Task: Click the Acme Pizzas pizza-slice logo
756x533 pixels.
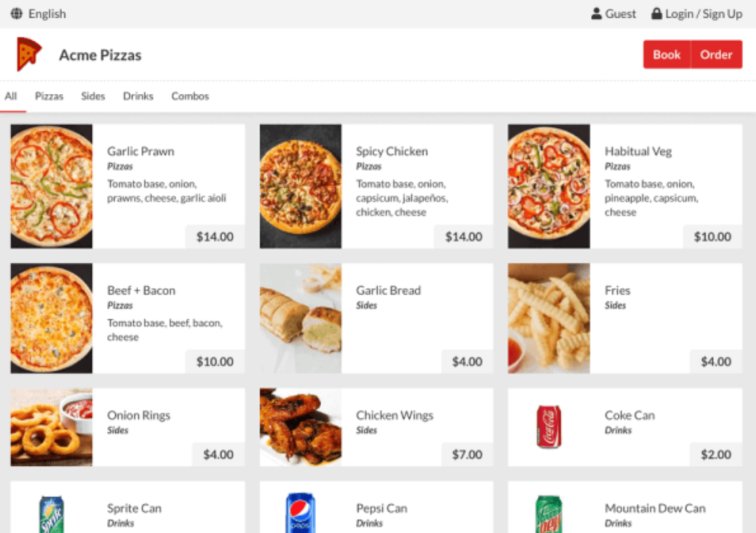Action: coord(29,54)
